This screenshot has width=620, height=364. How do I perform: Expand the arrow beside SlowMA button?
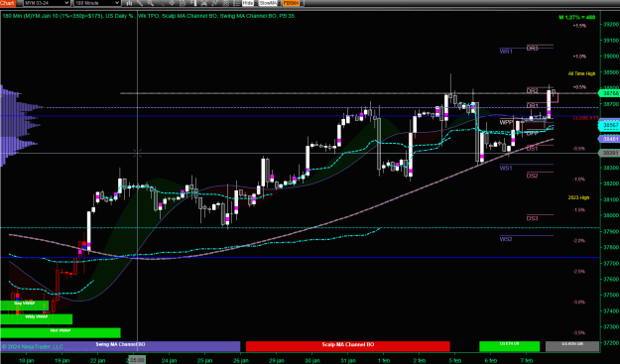click(279, 3)
